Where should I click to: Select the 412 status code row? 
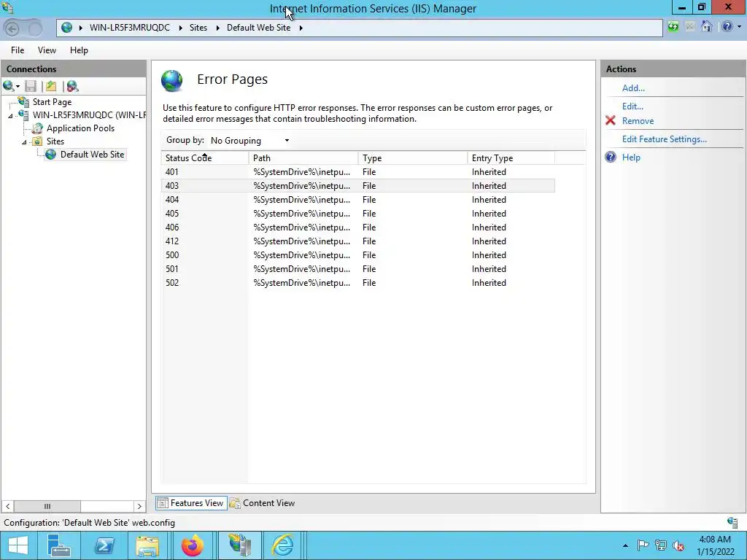358,241
